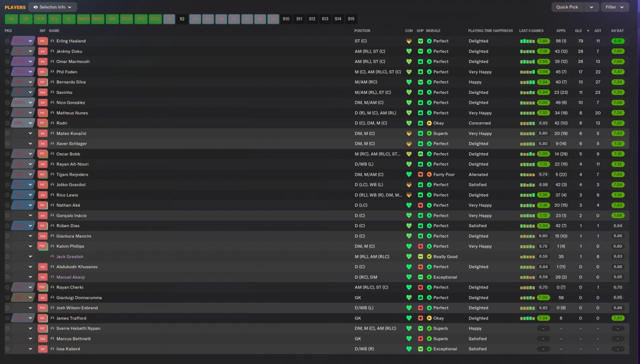This screenshot has width=640, height=364.
Task: Open Manuel Akanji's player profile link
Action: [70, 277]
